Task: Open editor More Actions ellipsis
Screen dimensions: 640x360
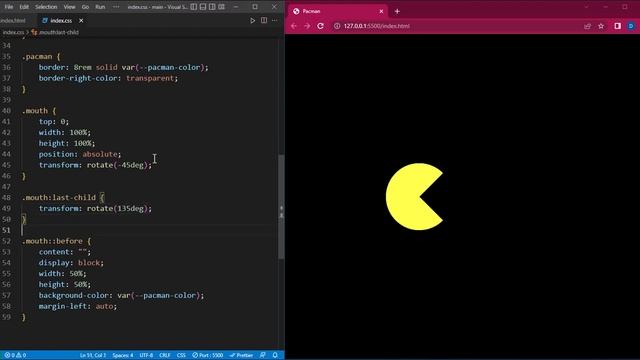Action: click(x=275, y=20)
